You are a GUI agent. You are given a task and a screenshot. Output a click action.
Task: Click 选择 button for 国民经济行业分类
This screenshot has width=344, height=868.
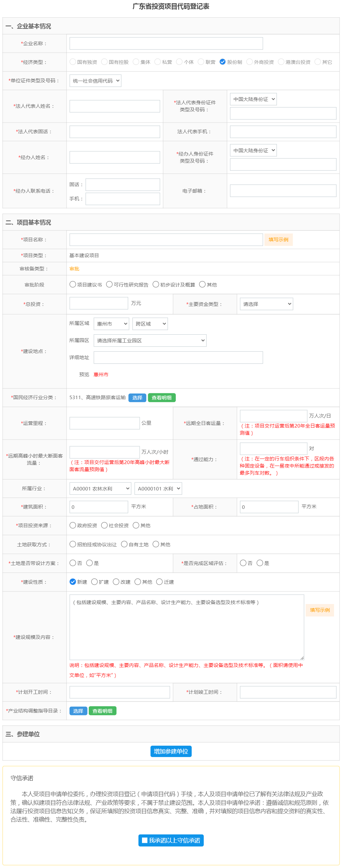(137, 398)
